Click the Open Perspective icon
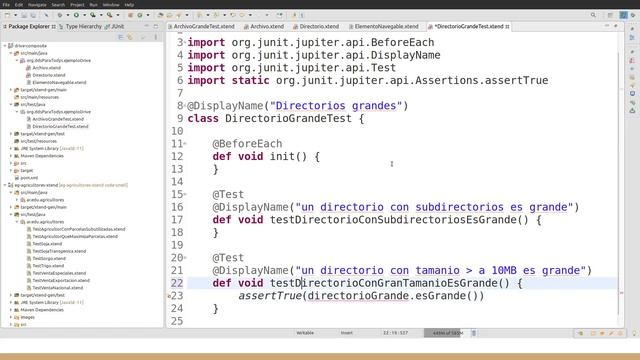This screenshot has height=360, width=640. point(610,15)
